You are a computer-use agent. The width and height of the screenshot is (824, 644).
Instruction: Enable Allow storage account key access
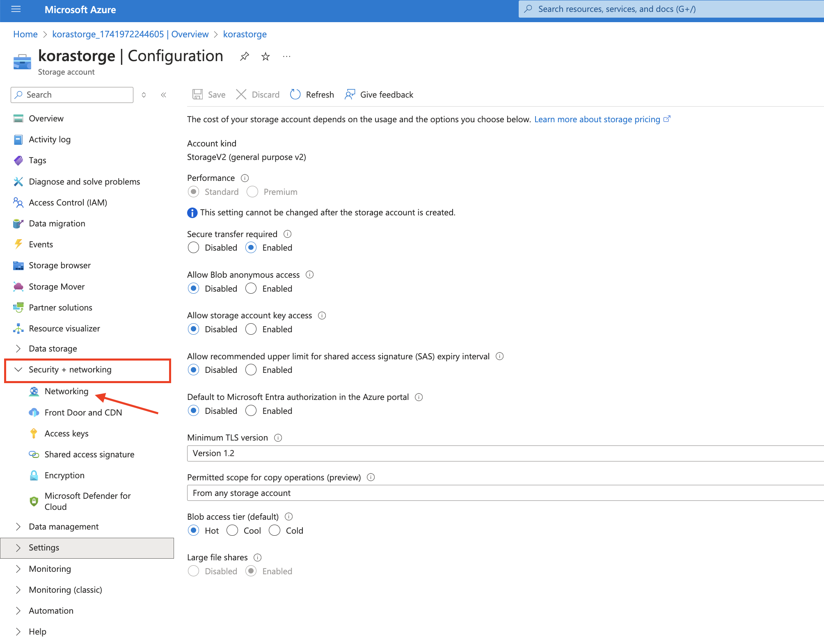click(x=251, y=329)
